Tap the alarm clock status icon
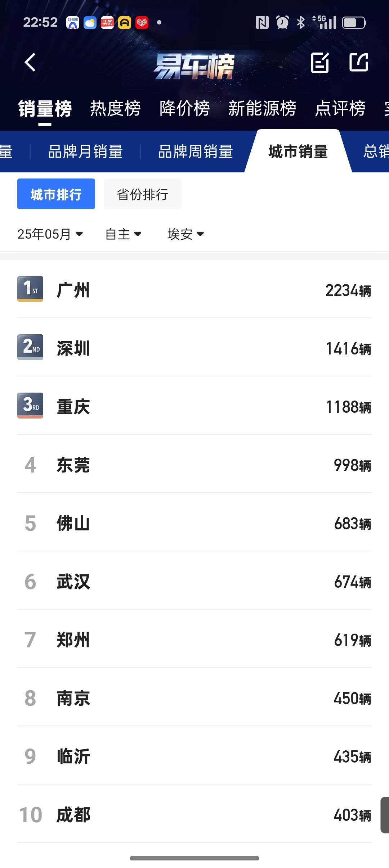This screenshot has width=389, height=868. (282, 23)
